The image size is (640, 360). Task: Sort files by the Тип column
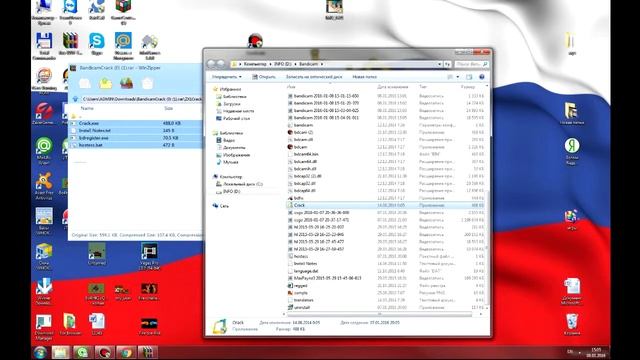423,87
